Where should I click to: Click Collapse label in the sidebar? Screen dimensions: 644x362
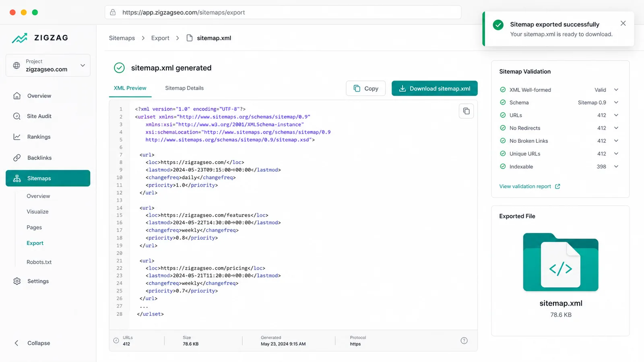tap(39, 343)
